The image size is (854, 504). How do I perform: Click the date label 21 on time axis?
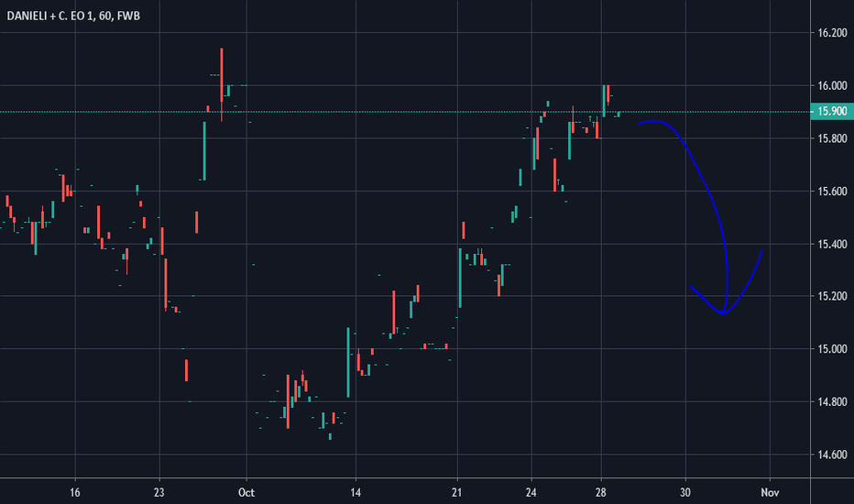point(457,493)
